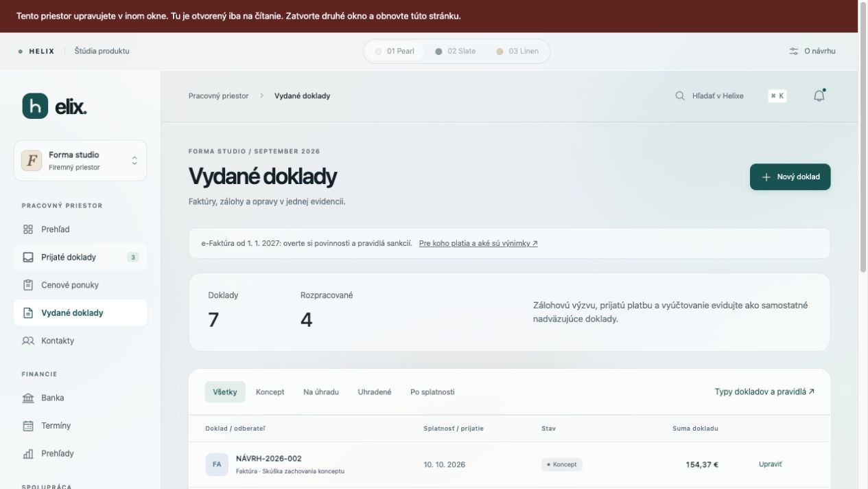Click the Rozpracované count 4
The height and width of the screenshot is (489, 868).
click(x=306, y=320)
